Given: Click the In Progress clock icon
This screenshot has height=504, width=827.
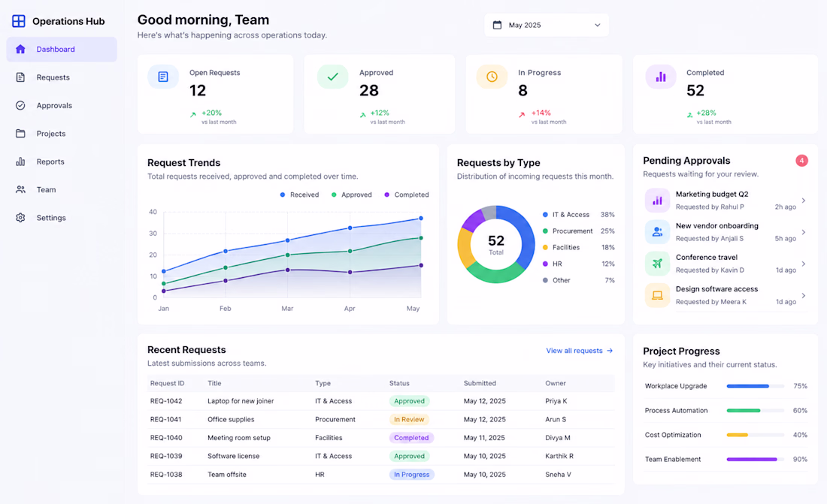Looking at the screenshot, I should (492, 77).
